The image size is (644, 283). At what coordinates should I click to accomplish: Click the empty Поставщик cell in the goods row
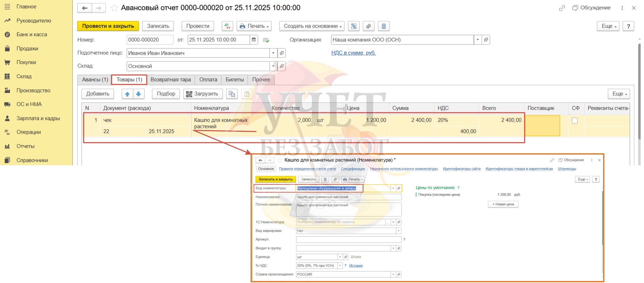click(x=542, y=126)
